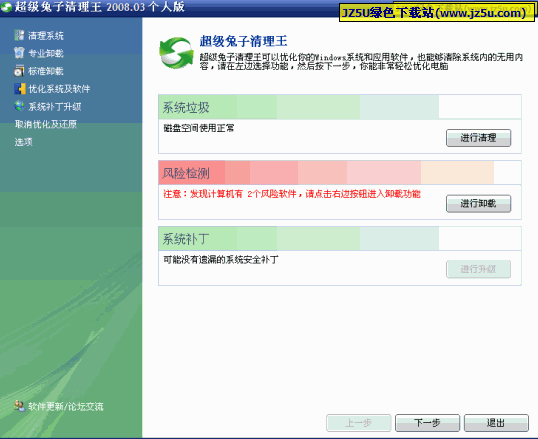Click the 清理系统 sidebar icon

point(19,35)
